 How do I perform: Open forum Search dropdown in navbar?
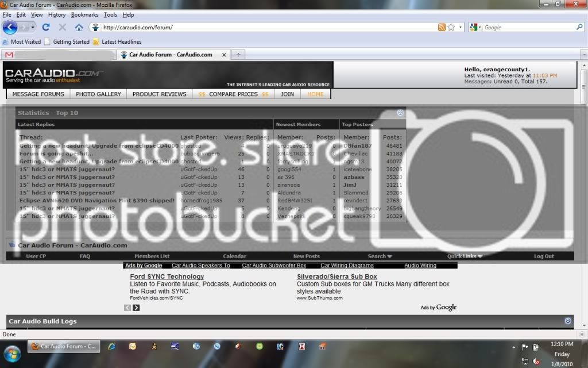pyautogui.click(x=380, y=256)
